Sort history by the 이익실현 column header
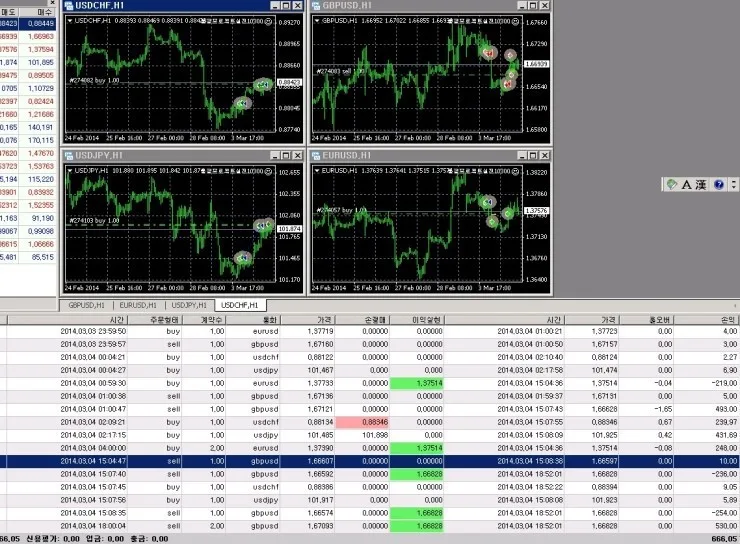This screenshot has height=544, width=740. (417, 320)
